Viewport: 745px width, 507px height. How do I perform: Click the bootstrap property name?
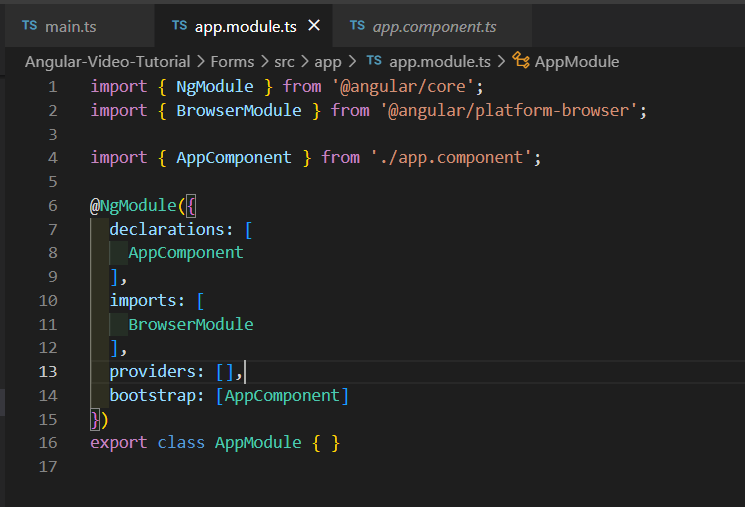click(x=152, y=395)
